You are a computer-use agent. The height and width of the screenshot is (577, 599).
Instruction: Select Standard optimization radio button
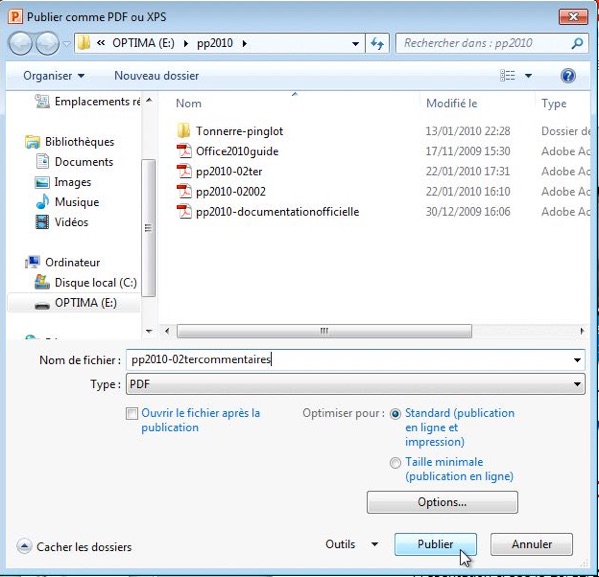tap(395, 414)
